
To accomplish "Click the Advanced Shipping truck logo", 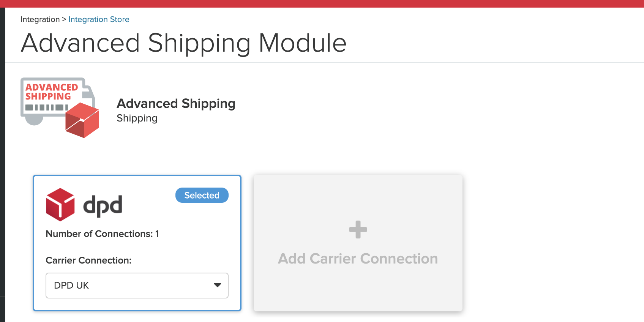I will point(60,108).
